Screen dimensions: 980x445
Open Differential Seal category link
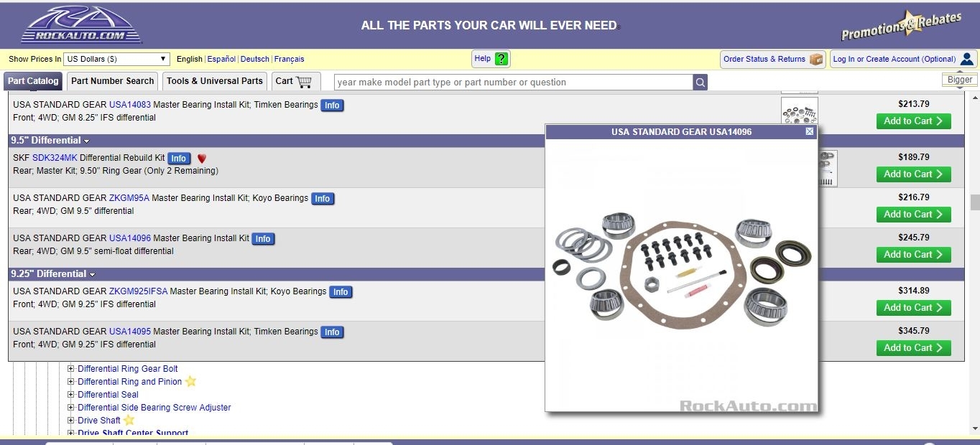coord(108,395)
